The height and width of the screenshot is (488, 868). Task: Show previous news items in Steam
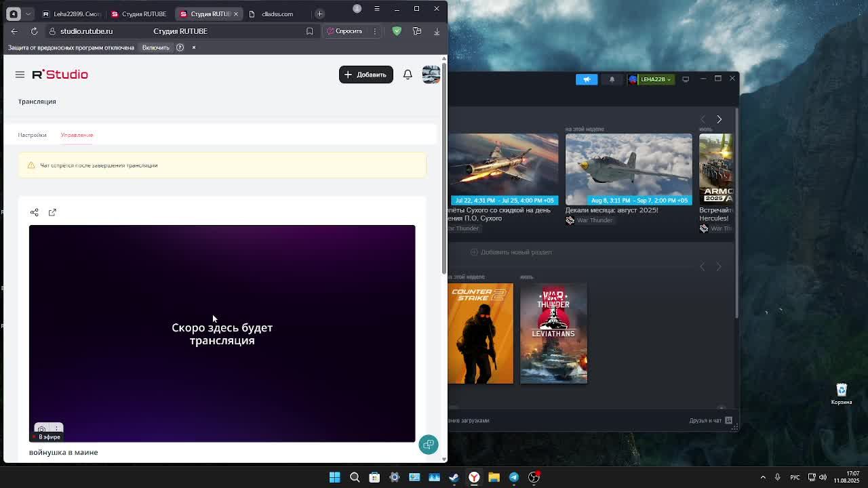[x=703, y=119]
